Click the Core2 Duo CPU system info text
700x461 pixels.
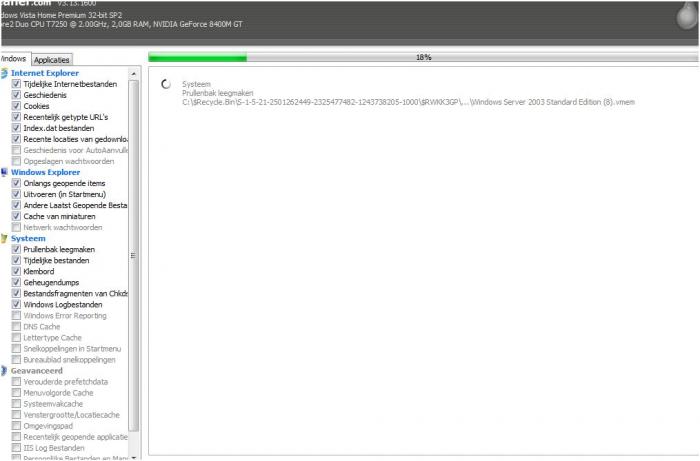pyautogui.click(x=121, y=24)
